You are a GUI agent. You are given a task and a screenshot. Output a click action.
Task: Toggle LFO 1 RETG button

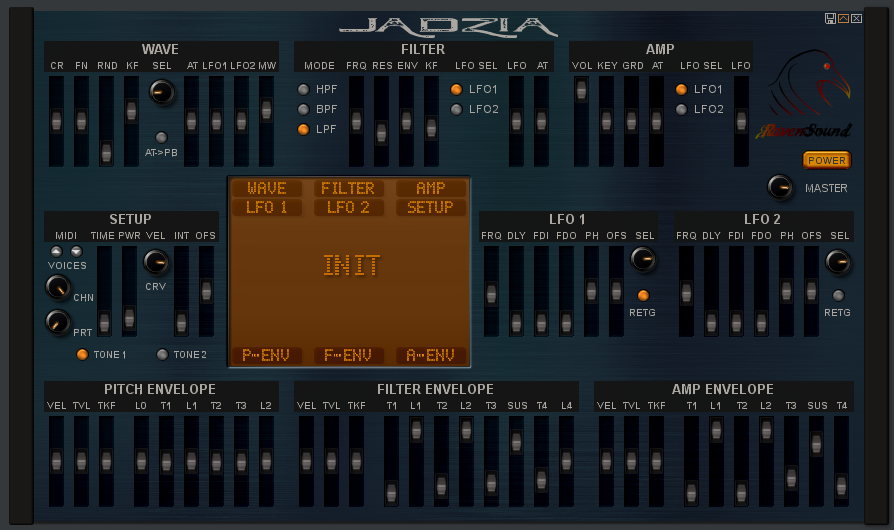click(x=643, y=295)
